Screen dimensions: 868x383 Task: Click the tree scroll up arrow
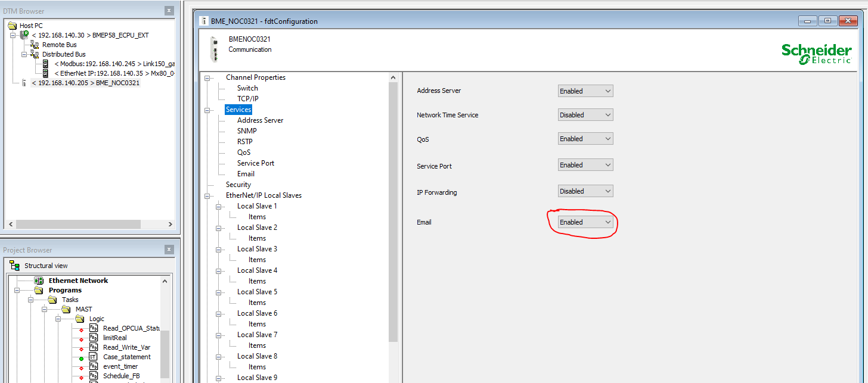(x=393, y=77)
